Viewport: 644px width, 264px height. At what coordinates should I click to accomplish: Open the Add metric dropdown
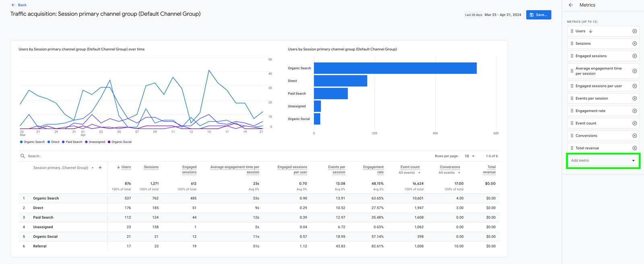[x=603, y=161]
